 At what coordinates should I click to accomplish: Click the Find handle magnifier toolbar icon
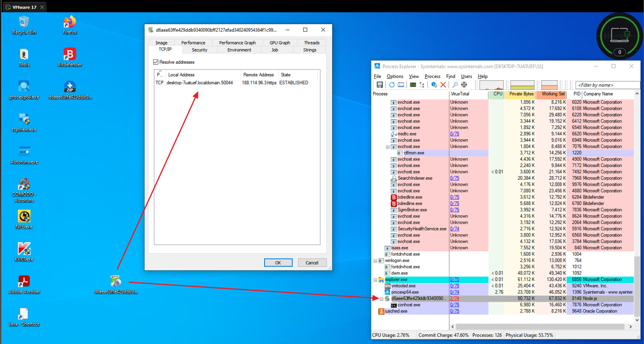pos(455,85)
